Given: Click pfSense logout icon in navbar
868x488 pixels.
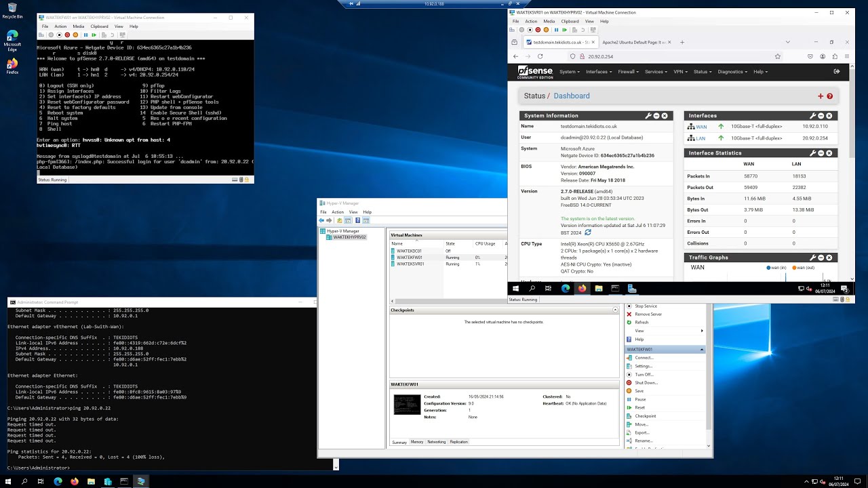Looking at the screenshot, I should pos(836,71).
